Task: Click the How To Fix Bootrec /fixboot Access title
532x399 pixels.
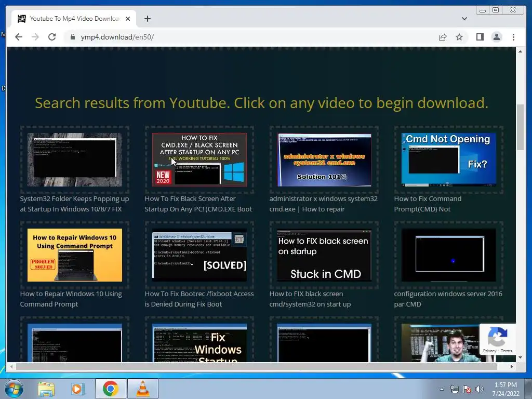Action: click(x=199, y=299)
